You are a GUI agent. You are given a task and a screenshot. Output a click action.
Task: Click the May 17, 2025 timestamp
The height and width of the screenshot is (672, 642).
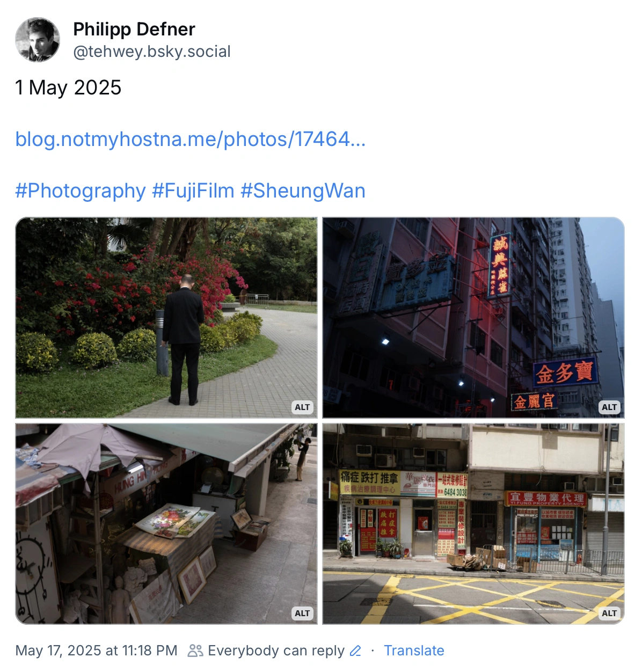[96, 651]
